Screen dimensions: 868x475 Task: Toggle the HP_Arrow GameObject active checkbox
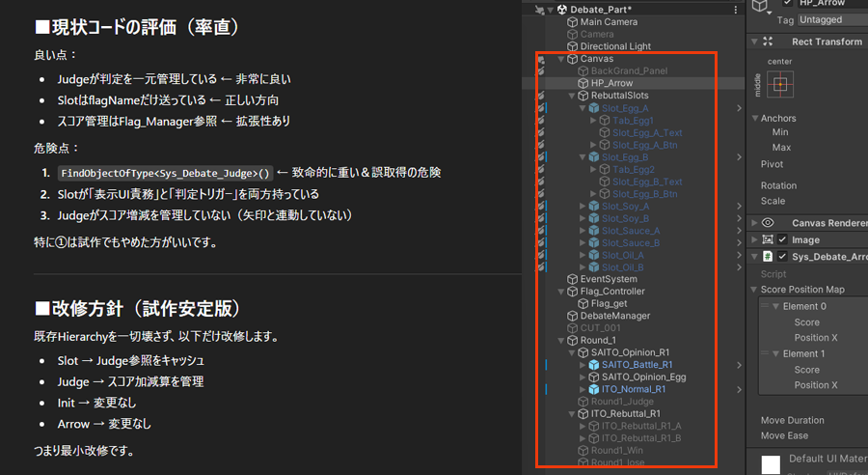788,3
